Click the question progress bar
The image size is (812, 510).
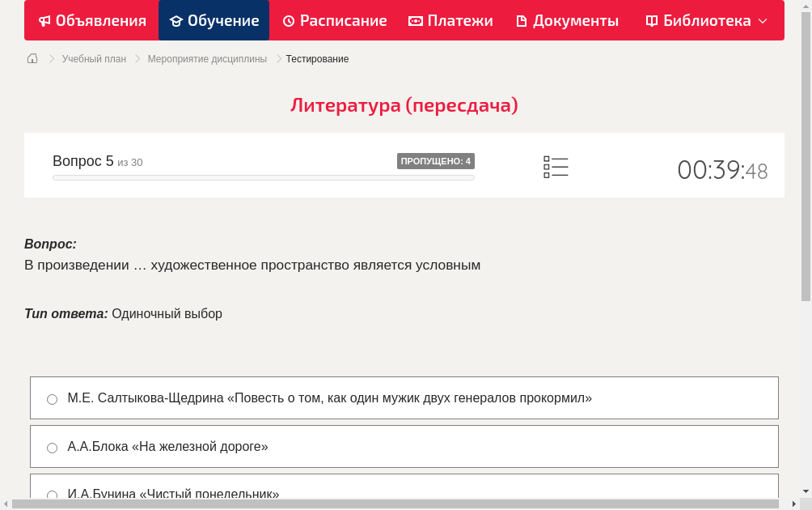263,177
